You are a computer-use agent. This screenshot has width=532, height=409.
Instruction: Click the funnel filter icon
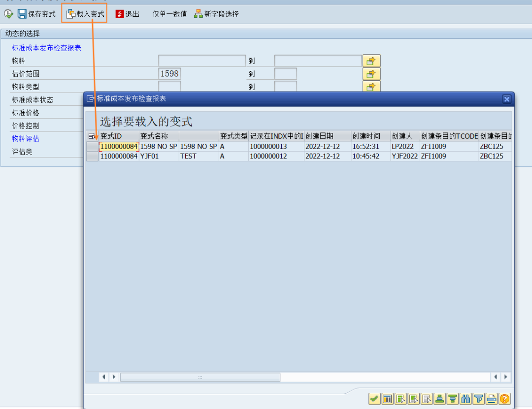pyautogui.click(x=478, y=399)
